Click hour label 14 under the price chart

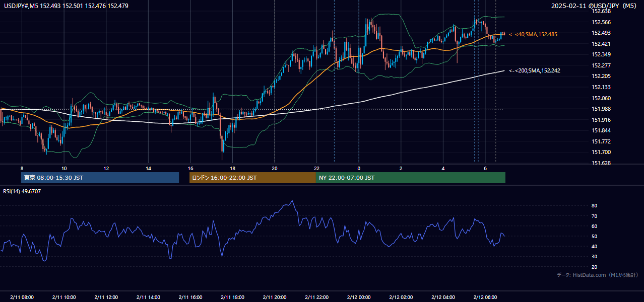tap(148, 168)
